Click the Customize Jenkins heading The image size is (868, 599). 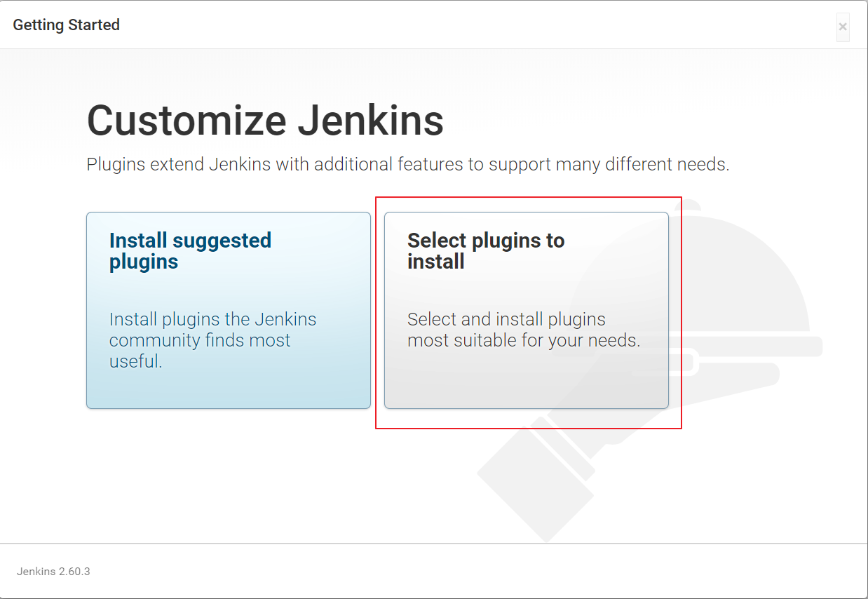coord(265,120)
